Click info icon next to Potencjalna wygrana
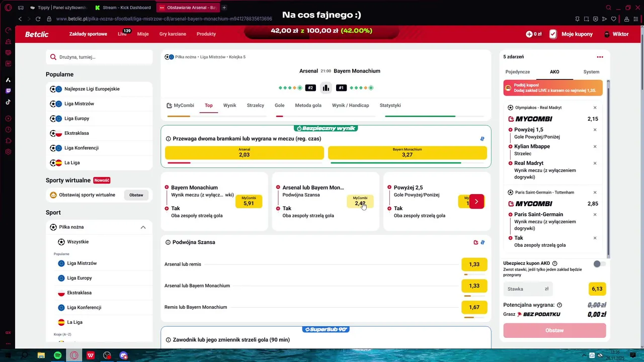This screenshot has width=644, height=362. [x=559, y=305]
